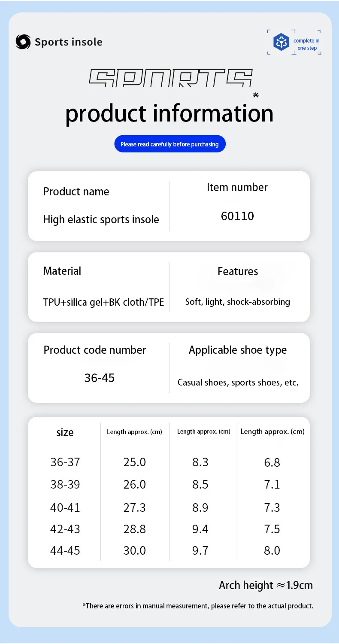Select the 'Soft, light, shock-absorbing' features text
The width and height of the screenshot is (339, 644).
pos(237,302)
